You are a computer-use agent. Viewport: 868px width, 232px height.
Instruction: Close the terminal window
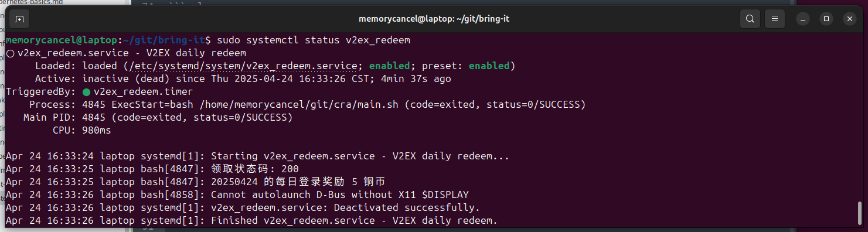coord(850,19)
